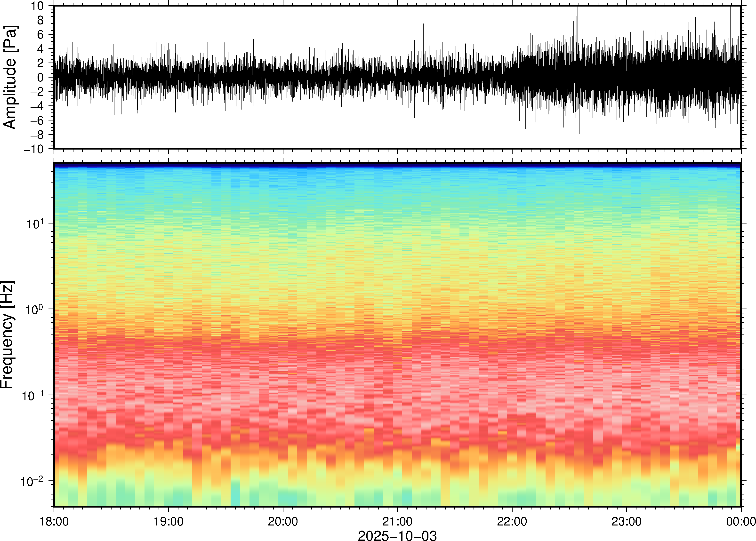
Task: Click the 21:00 time axis label
Action: (x=397, y=521)
